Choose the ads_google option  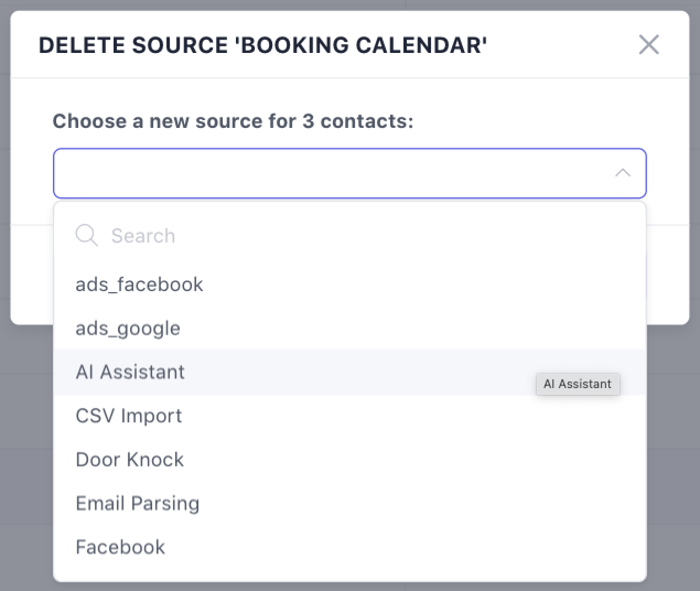[x=128, y=329]
